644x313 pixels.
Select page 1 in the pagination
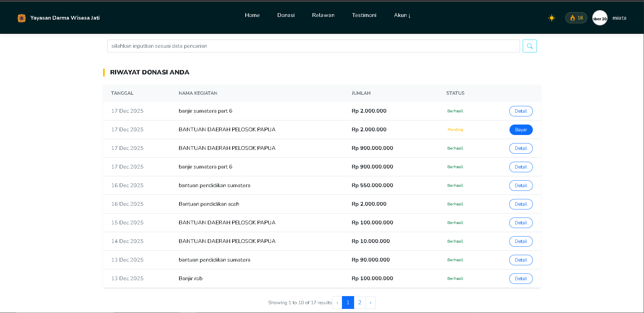click(x=348, y=303)
